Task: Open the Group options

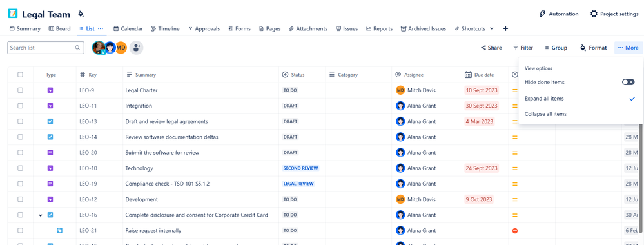Action: point(556,48)
